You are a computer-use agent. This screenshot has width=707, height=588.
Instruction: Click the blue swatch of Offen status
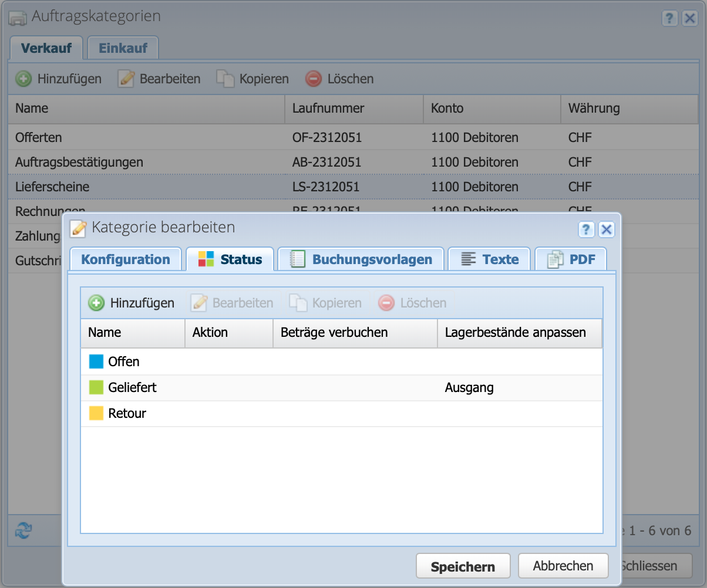96,361
